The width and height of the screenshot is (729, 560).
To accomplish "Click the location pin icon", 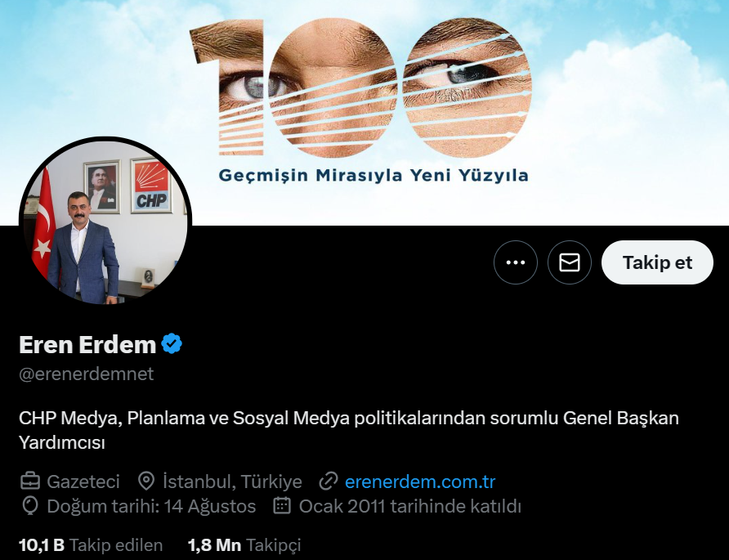I will (x=146, y=481).
